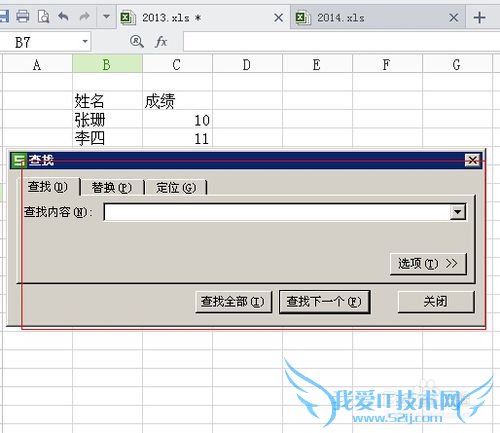The image size is (500, 433).
Task: Select the cell with value 10
Action: (177, 120)
